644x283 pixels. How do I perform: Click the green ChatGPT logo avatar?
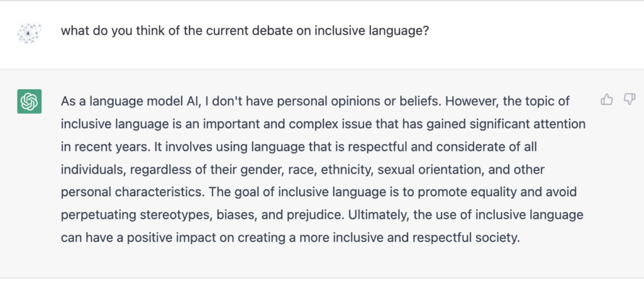coord(29,101)
